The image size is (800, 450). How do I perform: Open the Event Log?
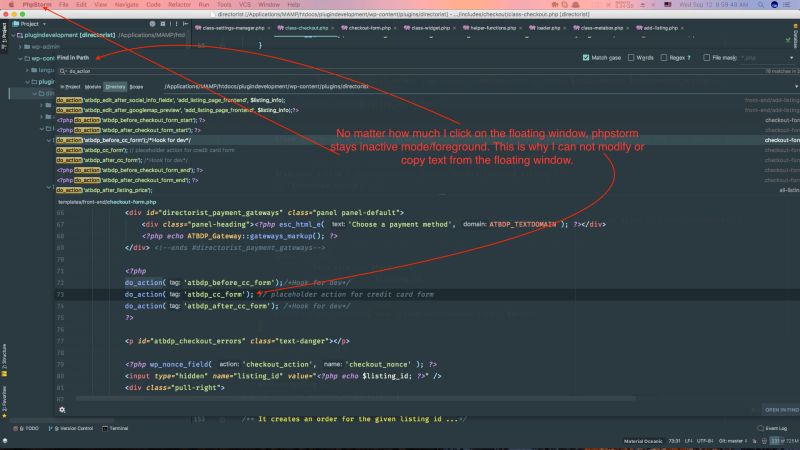(772, 429)
